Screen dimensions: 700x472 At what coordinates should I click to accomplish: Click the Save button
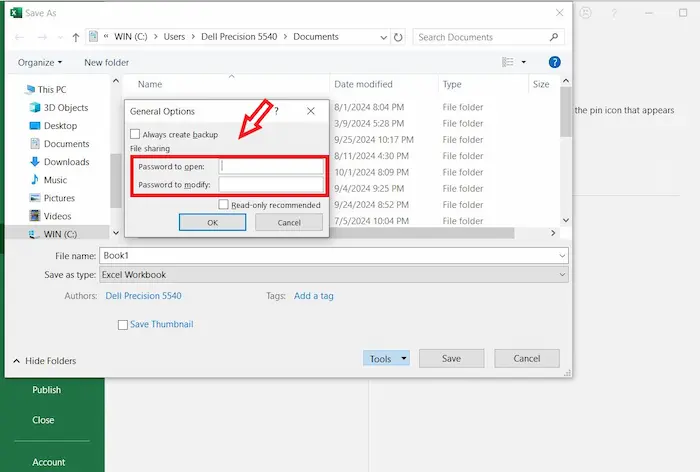tap(451, 359)
